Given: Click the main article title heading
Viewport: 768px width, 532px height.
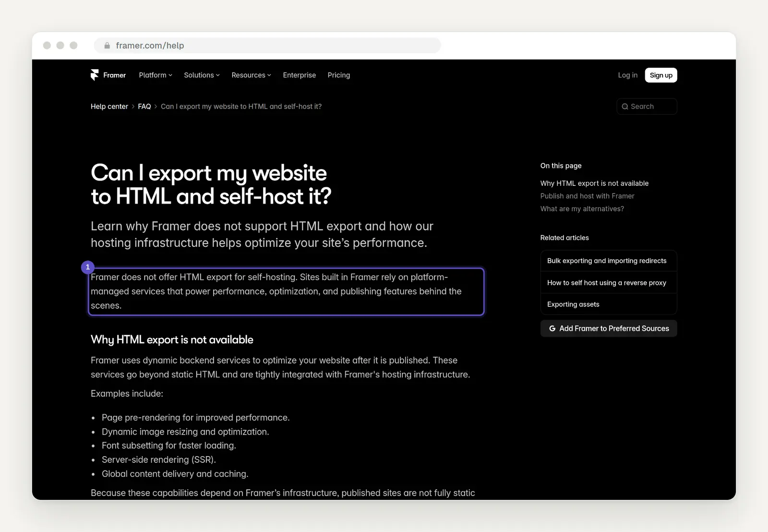Looking at the screenshot, I should [x=211, y=185].
